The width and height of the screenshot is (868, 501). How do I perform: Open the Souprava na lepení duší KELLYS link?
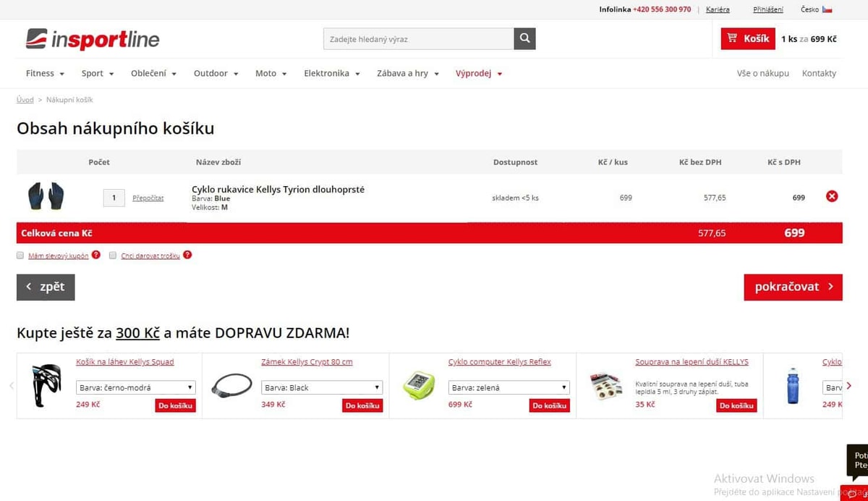tap(692, 362)
